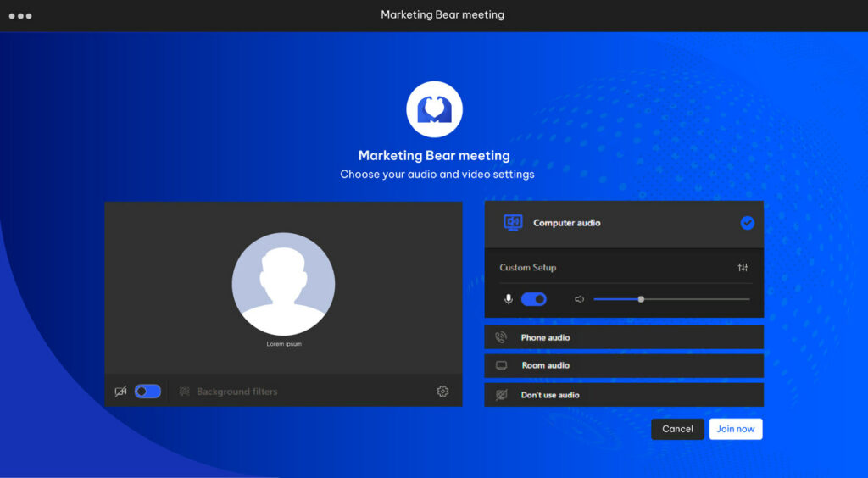This screenshot has height=478, width=868.
Task: Click the Background filters icon
Action: point(184,392)
